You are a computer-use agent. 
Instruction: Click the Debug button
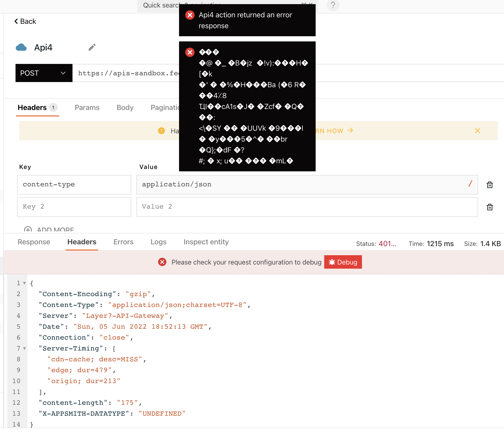pyautogui.click(x=343, y=262)
